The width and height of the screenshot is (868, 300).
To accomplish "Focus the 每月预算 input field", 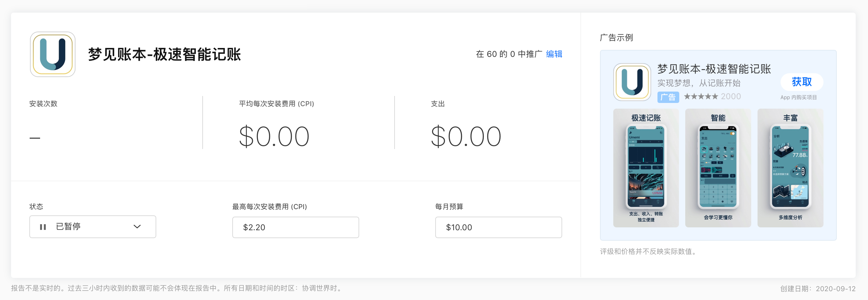I will coord(498,227).
